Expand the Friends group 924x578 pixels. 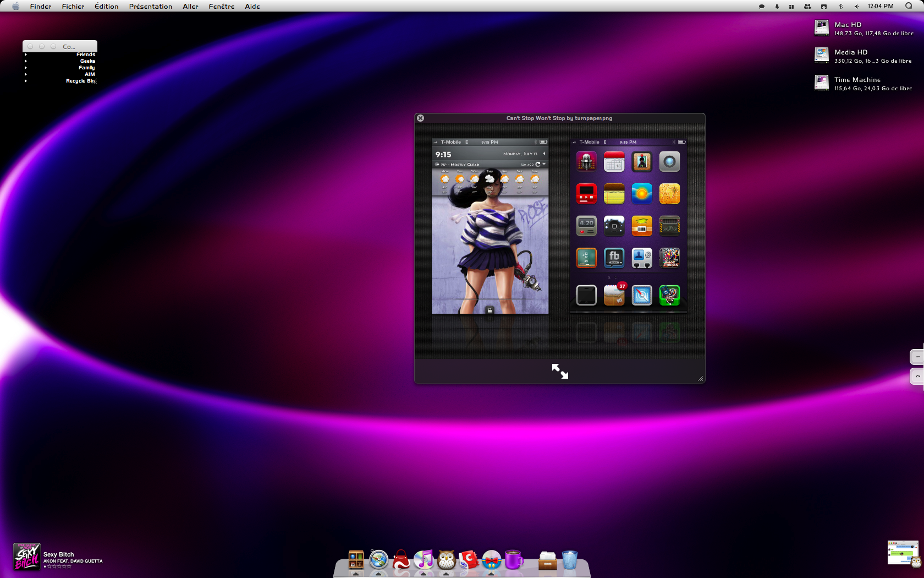pos(25,54)
